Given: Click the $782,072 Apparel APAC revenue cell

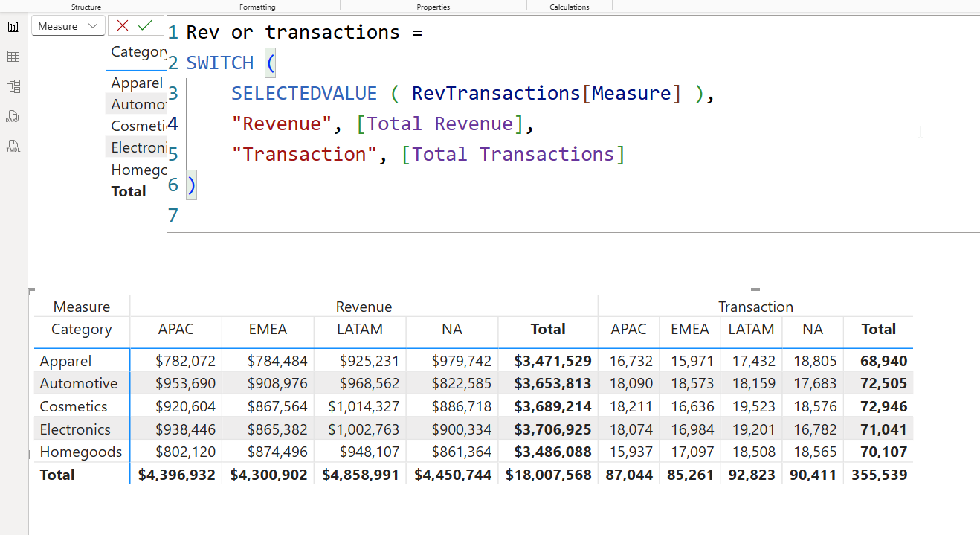Looking at the screenshot, I should click(186, 361).
